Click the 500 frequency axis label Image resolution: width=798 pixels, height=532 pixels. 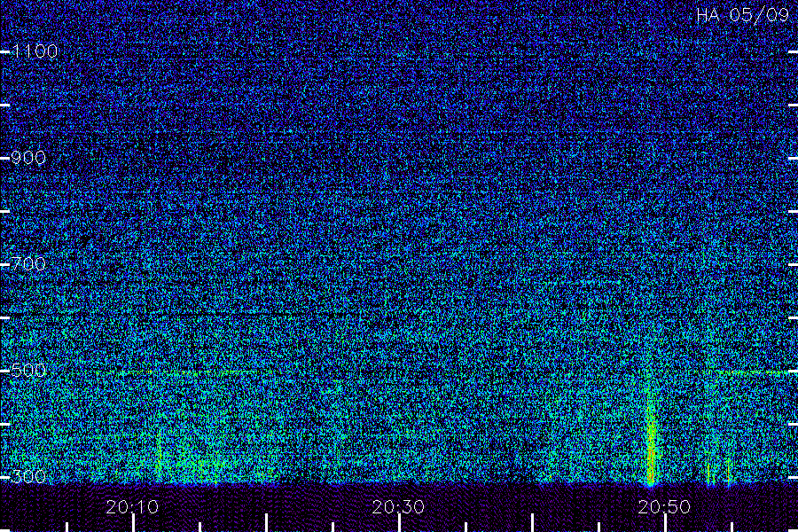click(x=28, y=370)
